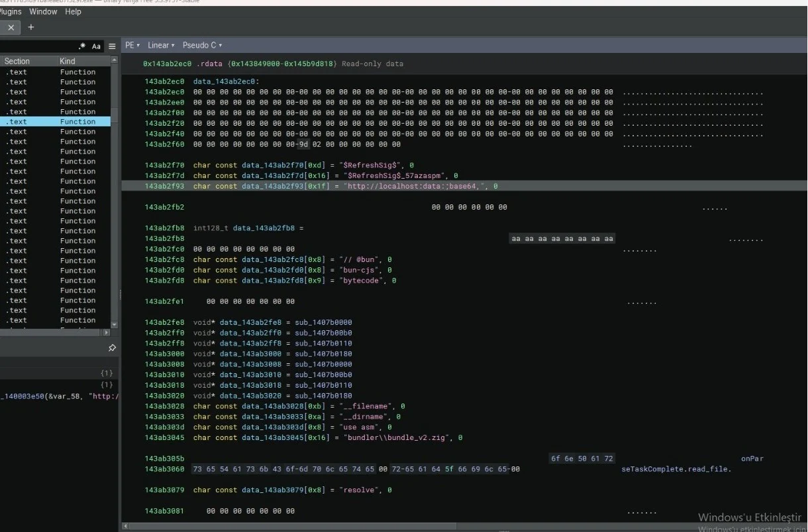Open the Plugins menu

coord(9,11)
